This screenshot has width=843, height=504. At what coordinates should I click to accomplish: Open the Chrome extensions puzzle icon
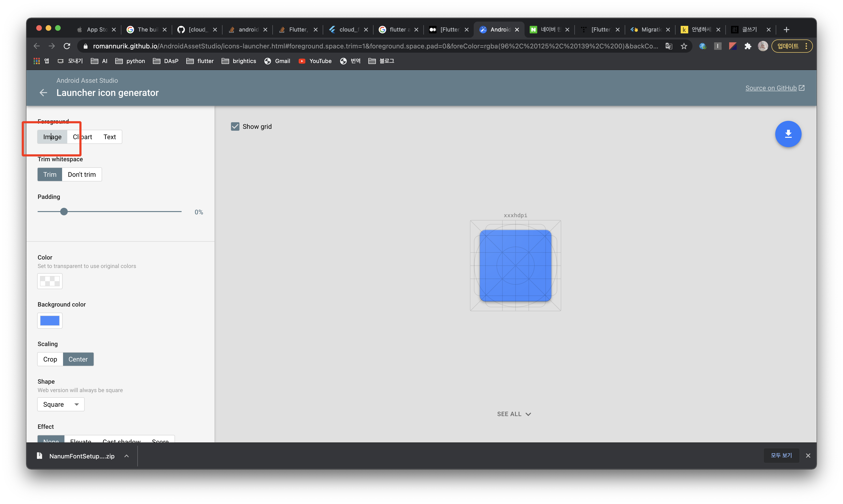pos(748,46)
